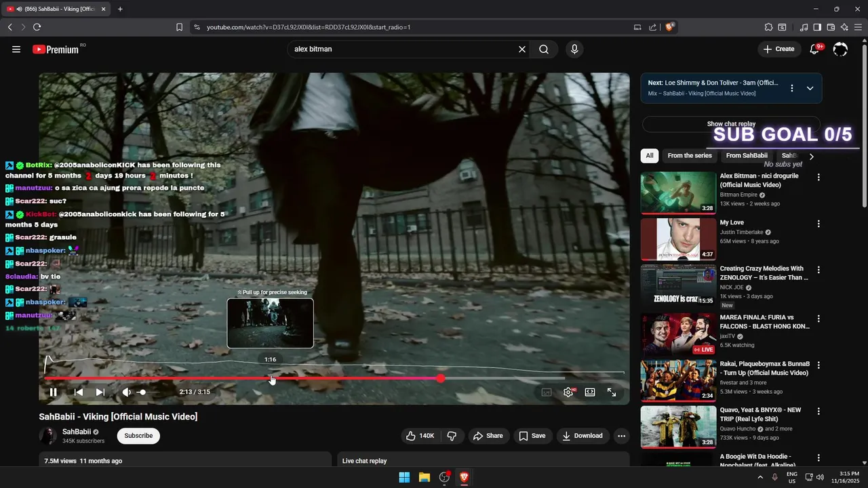Open account avatar menu

pyautogui.click(x=840, y=49)
